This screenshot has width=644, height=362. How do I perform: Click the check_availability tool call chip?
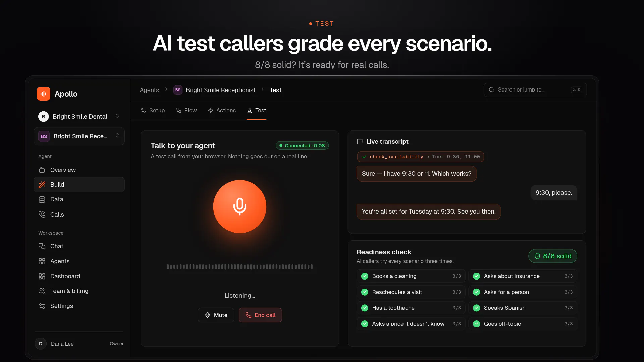pos(420,157)
